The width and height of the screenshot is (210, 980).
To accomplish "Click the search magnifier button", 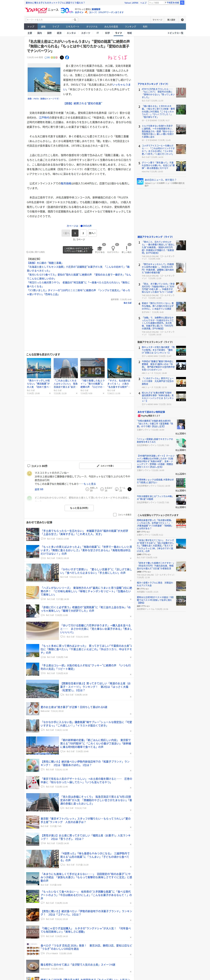I will point(182,3).
